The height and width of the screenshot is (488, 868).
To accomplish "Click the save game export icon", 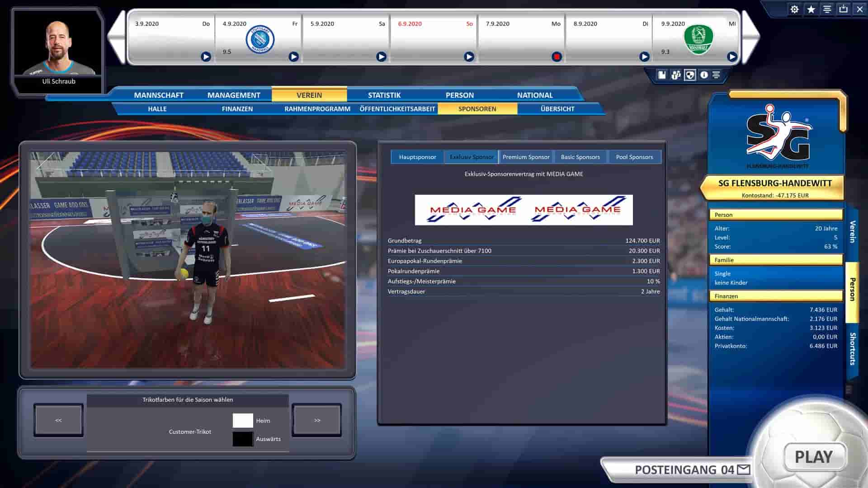I will [843, 9].
